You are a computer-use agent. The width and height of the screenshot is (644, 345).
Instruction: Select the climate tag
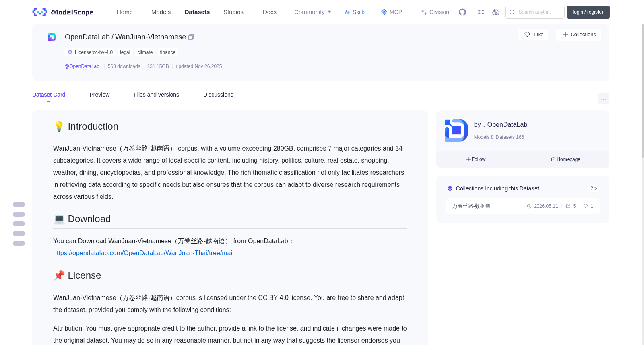145,52
